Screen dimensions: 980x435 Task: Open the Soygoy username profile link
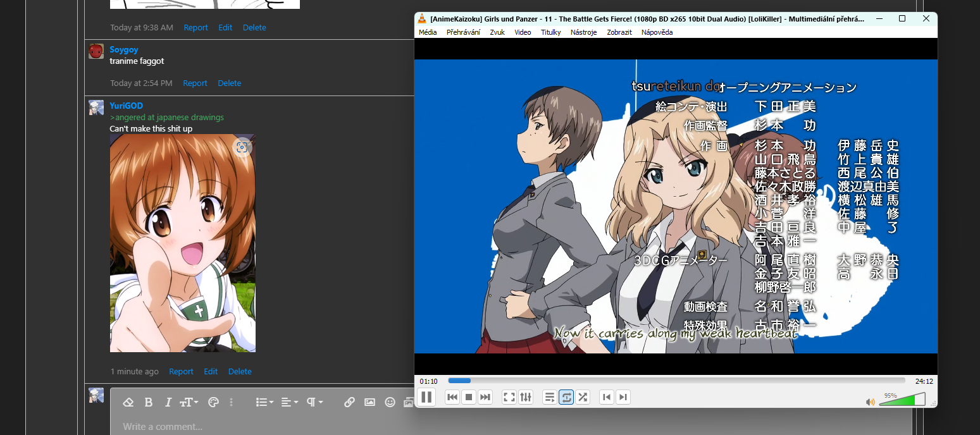[124, 49]
